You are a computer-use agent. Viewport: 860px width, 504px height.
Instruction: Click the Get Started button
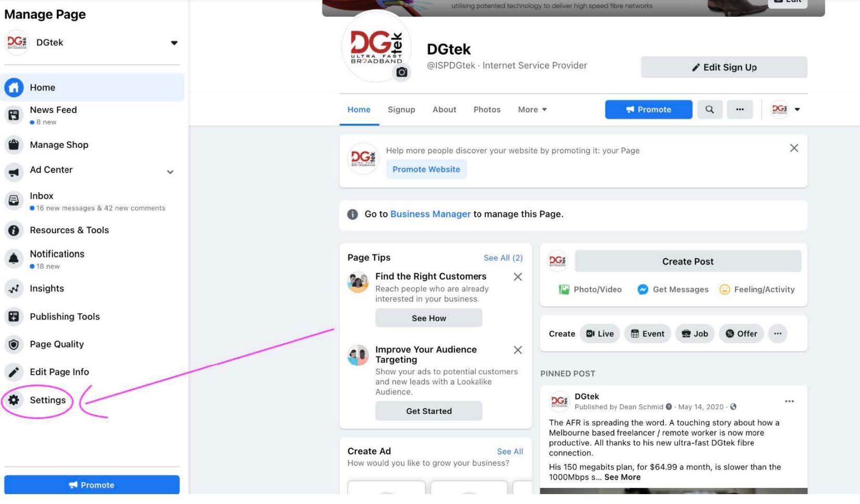click(428, 411)
